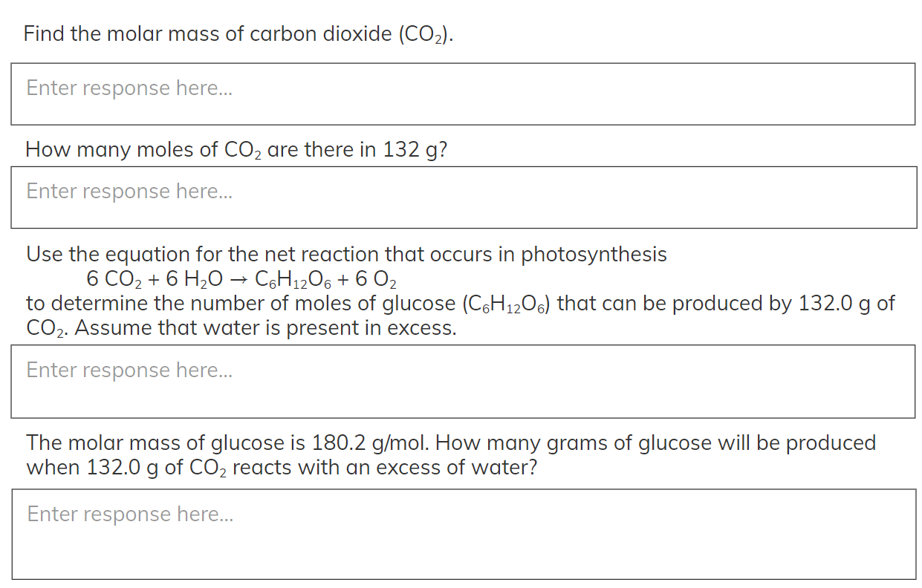
Task: Select the 132 g moles question text
Action: [236, 149]
